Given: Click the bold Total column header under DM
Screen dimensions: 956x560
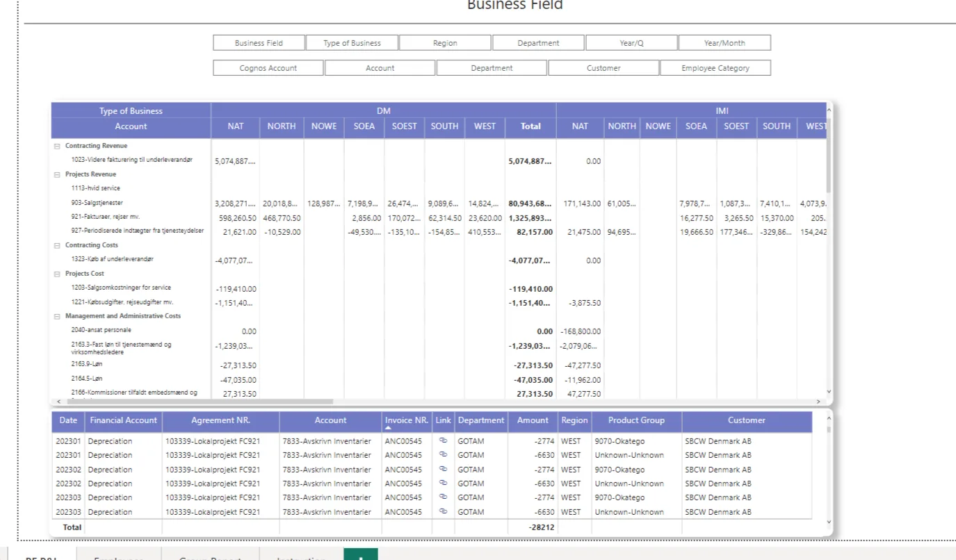Looking at the screenshot, I should point(530,126).
